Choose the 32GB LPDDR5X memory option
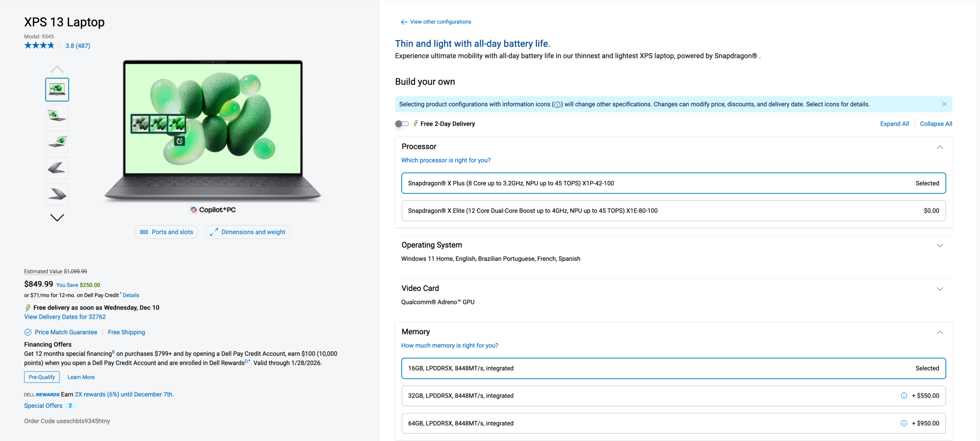Screen dimensions: 980x441 673,396
